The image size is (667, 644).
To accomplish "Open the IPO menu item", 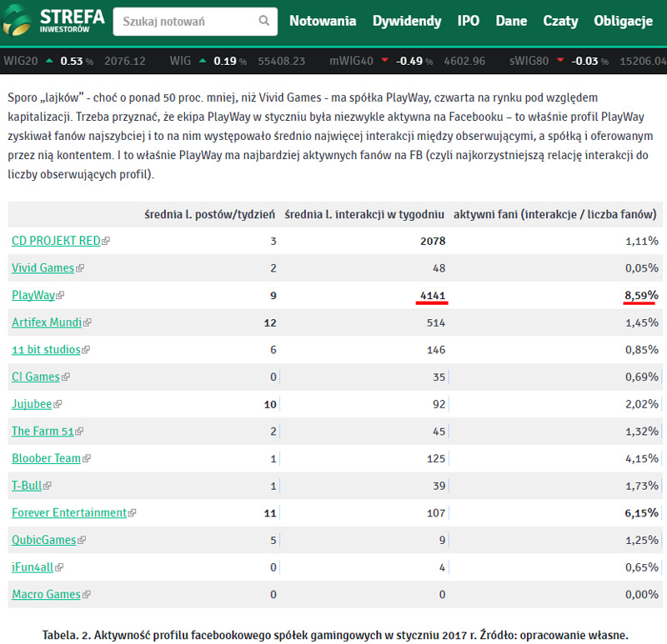I will pyautogui.click(x=469, y=21).
